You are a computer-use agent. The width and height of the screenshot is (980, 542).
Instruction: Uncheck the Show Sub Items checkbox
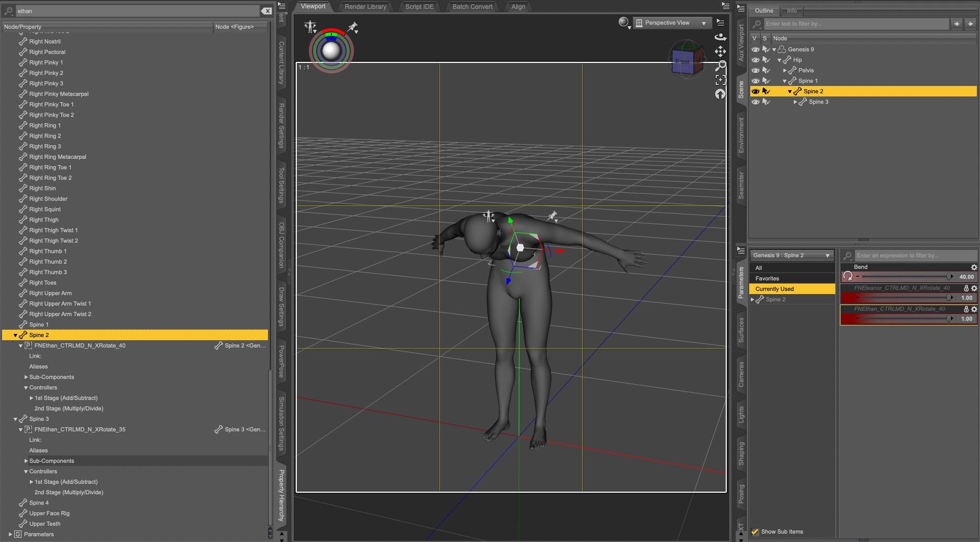tap(755, 532)
